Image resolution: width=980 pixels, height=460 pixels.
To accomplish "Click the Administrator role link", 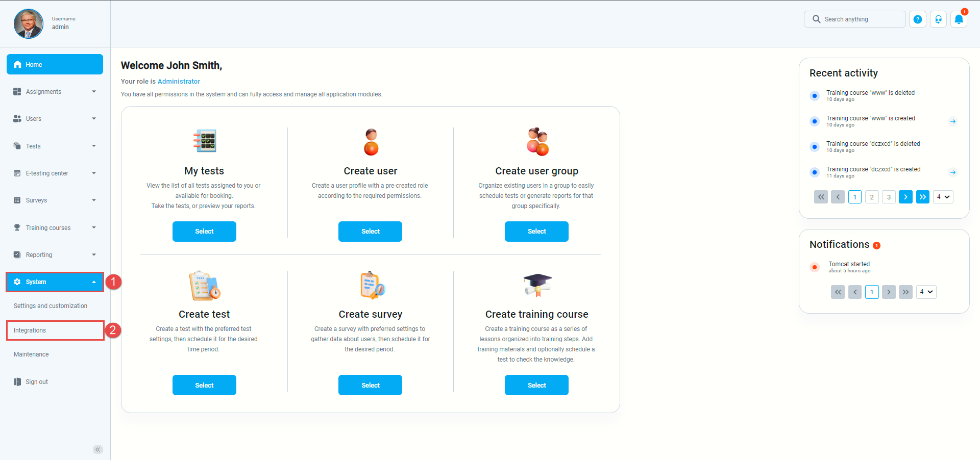I will tap(179, 81).
